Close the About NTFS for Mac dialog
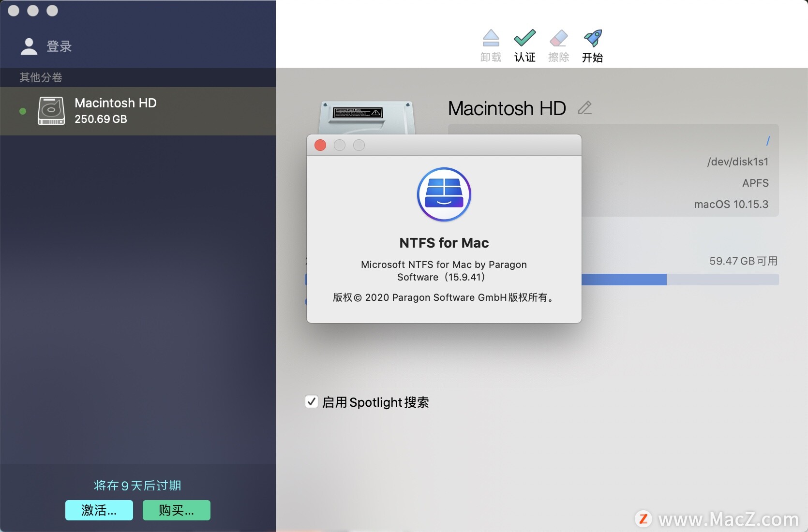 [x=320, y=145]
